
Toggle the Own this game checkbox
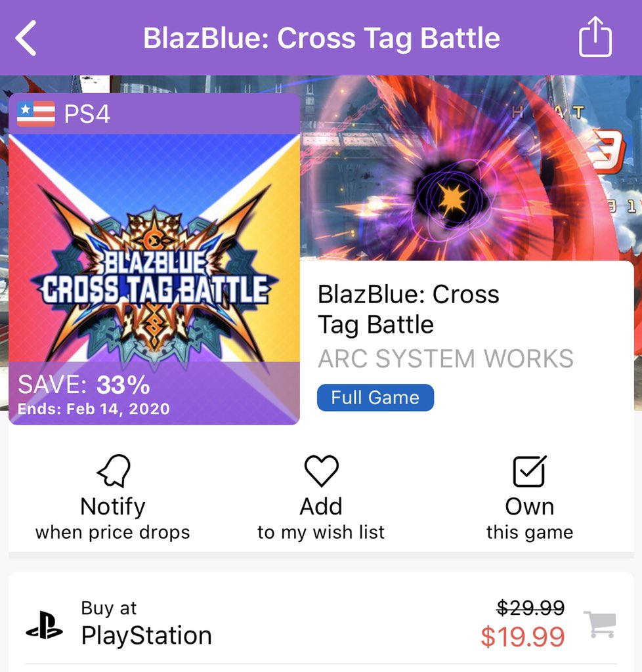(529, 471)
